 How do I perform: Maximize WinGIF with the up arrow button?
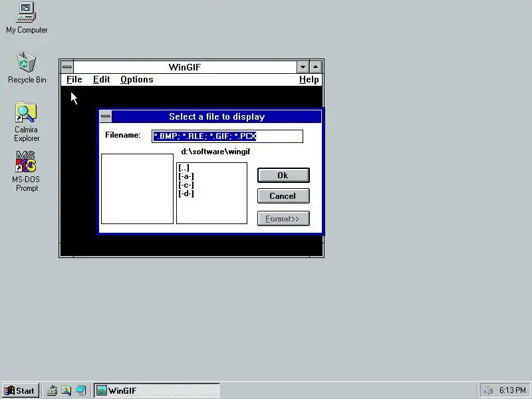pyautogui.click(x=315, y=67)
